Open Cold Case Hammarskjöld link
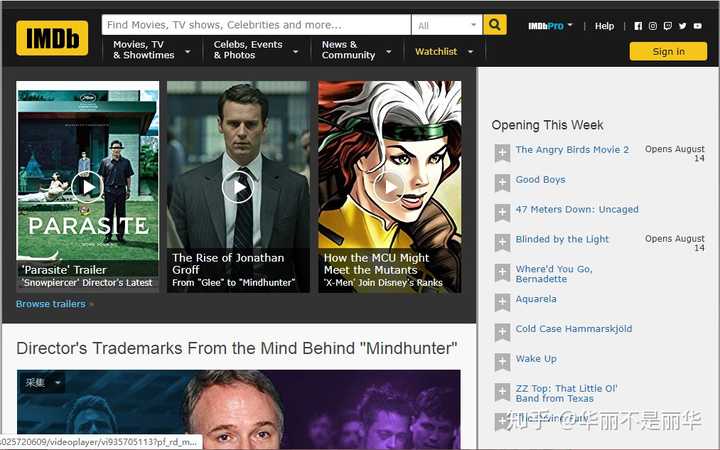Viewport: 720px width, 450px height. 574,329
